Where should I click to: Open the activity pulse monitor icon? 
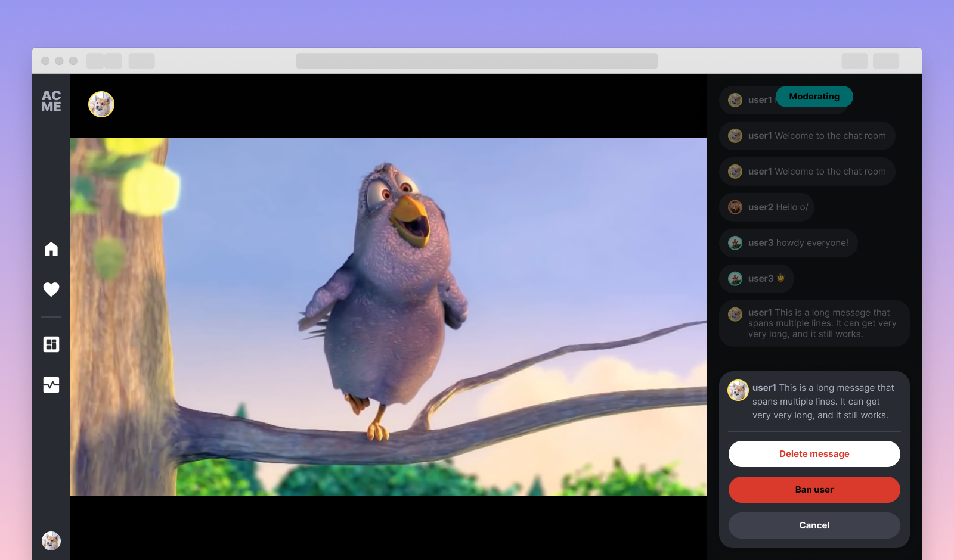(x=51, y=385)
